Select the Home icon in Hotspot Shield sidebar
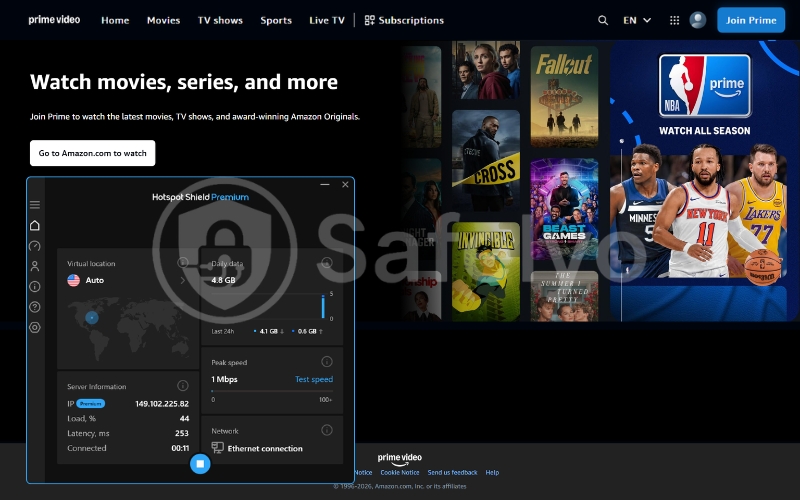This screenshot has height=500, width=800. [35, 225]
